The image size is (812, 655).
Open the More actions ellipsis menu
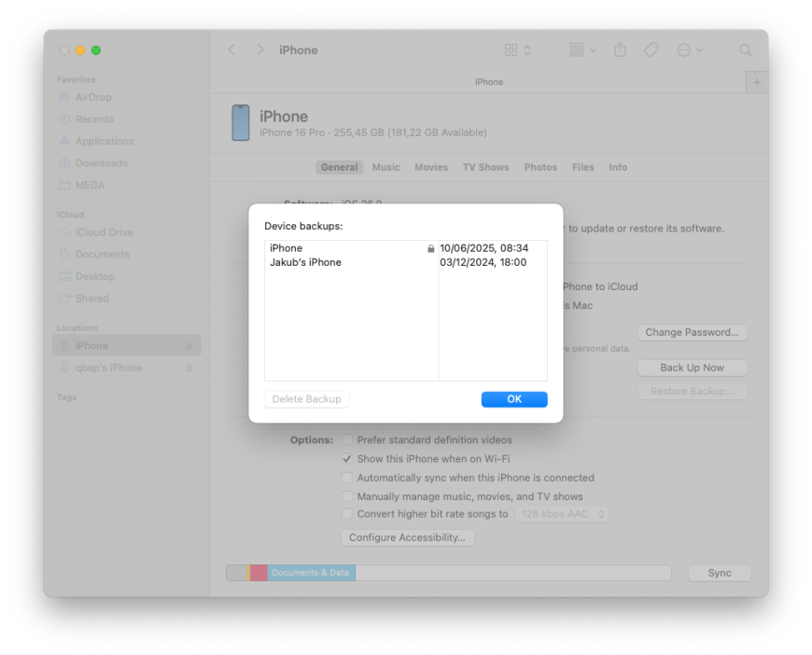click(690, 50)
